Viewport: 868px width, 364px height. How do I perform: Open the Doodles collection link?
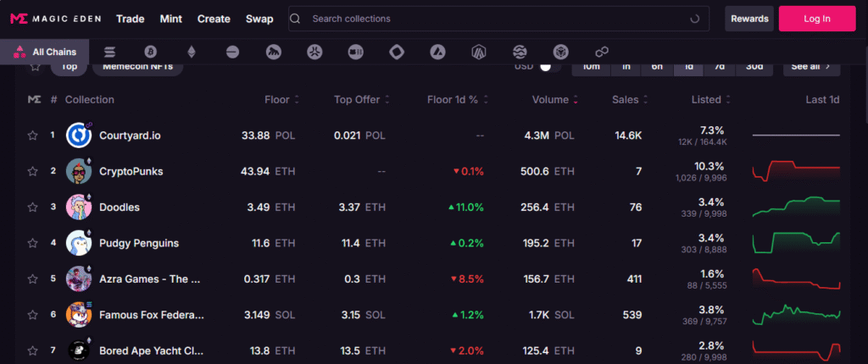[120, 207]
